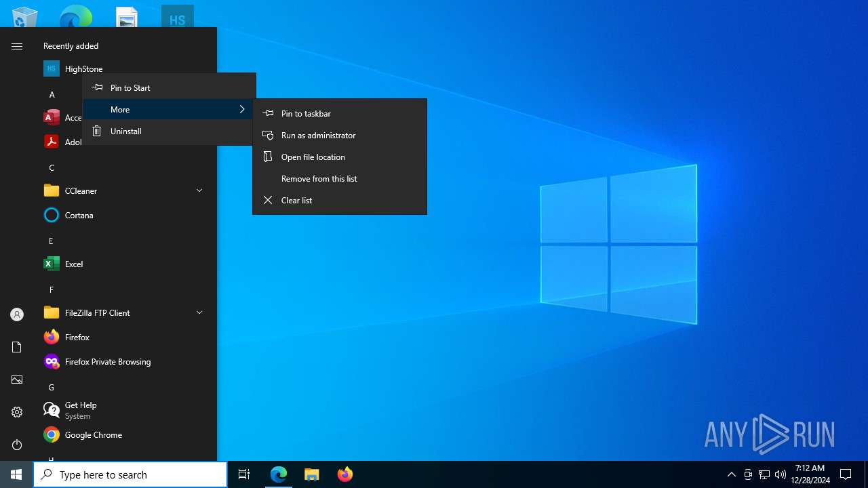Select Pin to taskbar option
The width and height of the screenshot is (868, 488).
point(340,113)
